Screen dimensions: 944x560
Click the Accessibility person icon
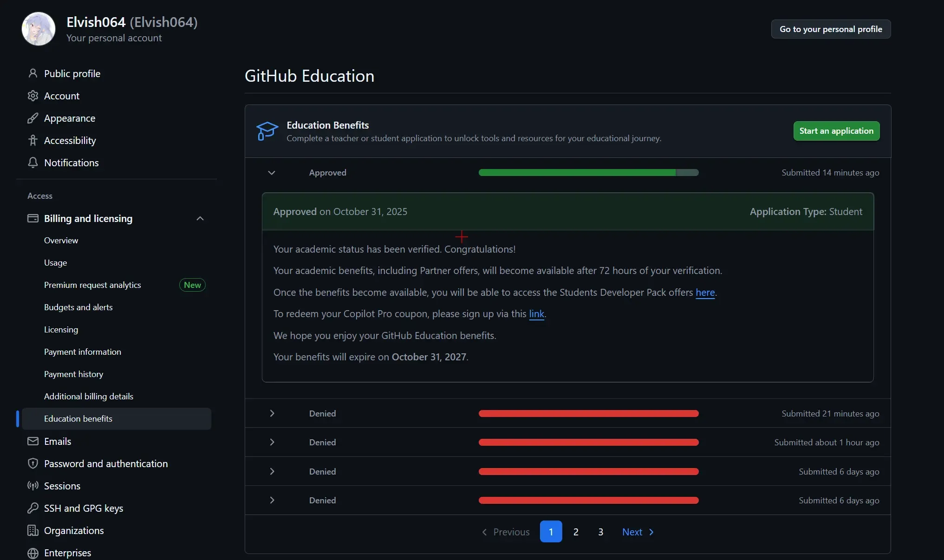33,140
